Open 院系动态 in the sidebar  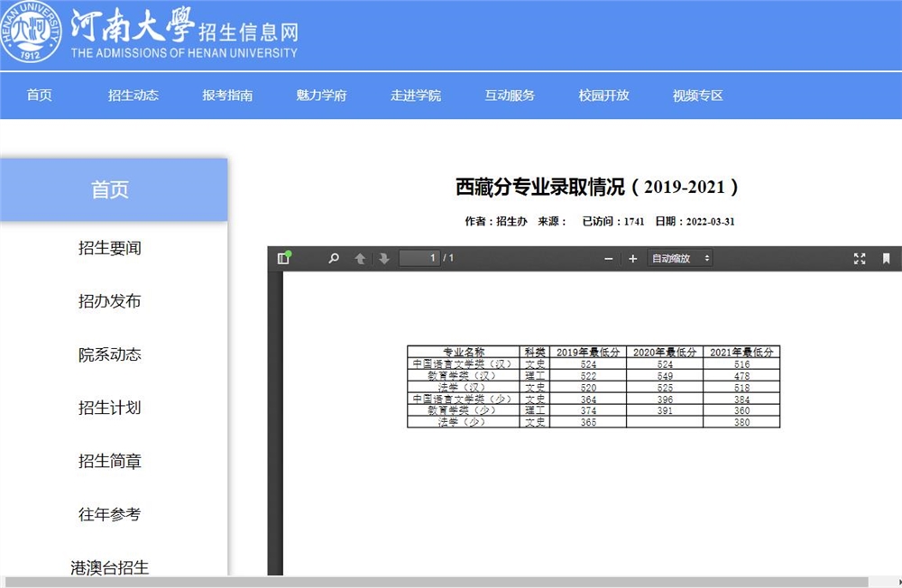tap(110, 354)
